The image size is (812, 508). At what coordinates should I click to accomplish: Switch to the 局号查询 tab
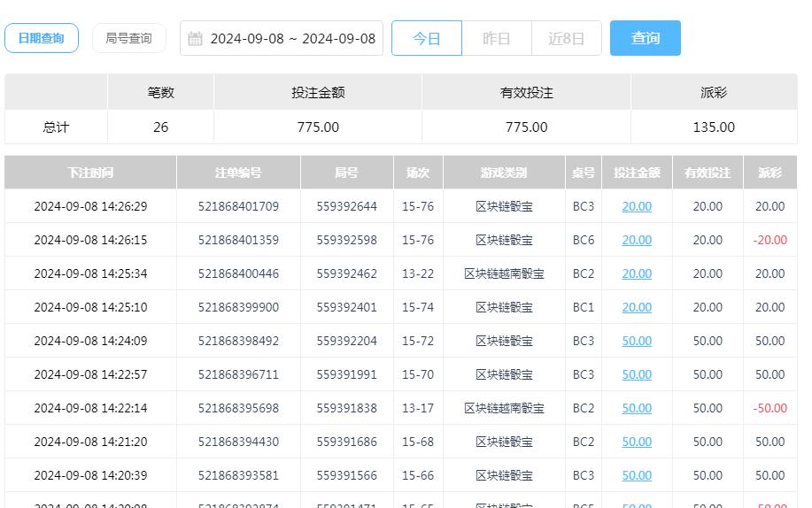coord(128,38)
